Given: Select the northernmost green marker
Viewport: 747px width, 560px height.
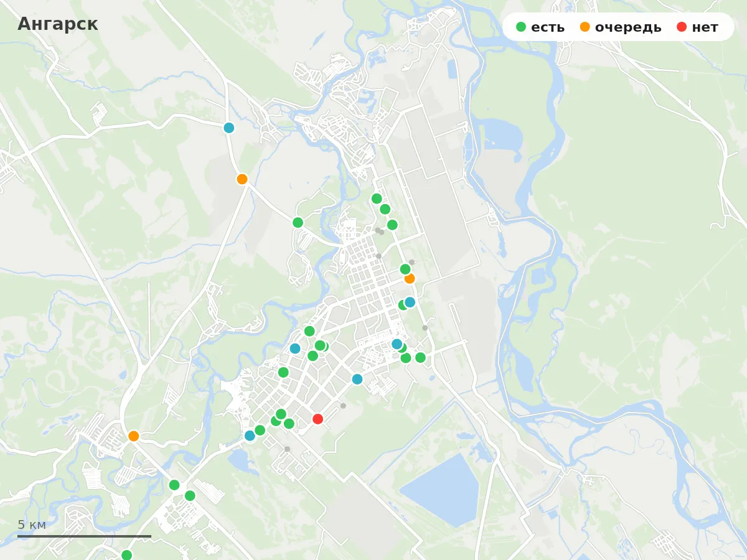Looking at the screenshot, I should (x=377, y=198).
